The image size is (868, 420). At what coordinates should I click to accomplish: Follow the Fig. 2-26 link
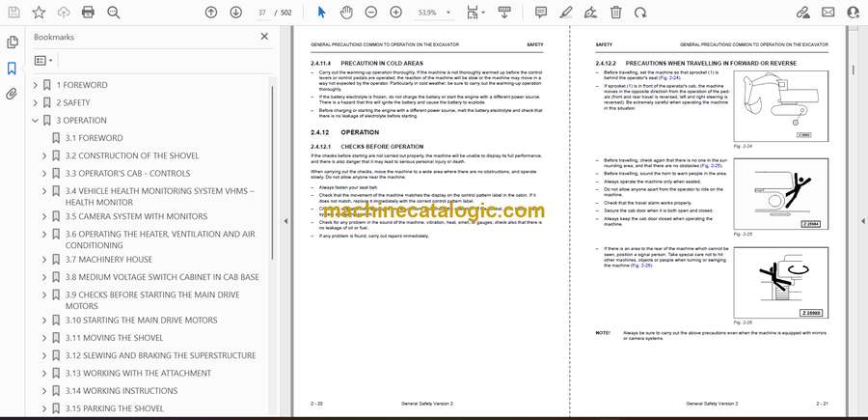tap(642, 266)
